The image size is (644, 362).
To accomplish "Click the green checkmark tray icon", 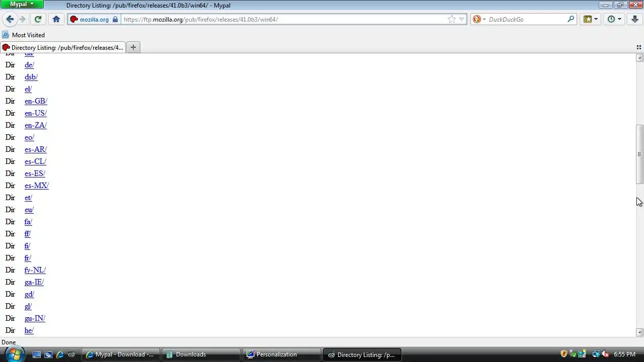I will click(573, 354).
